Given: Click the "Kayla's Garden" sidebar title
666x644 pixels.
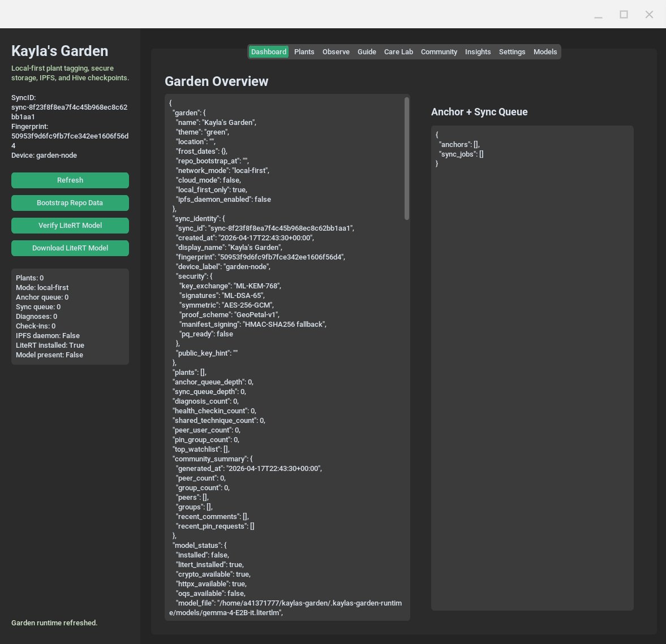Looking at the screenshot, I should [x=59, y=51].
